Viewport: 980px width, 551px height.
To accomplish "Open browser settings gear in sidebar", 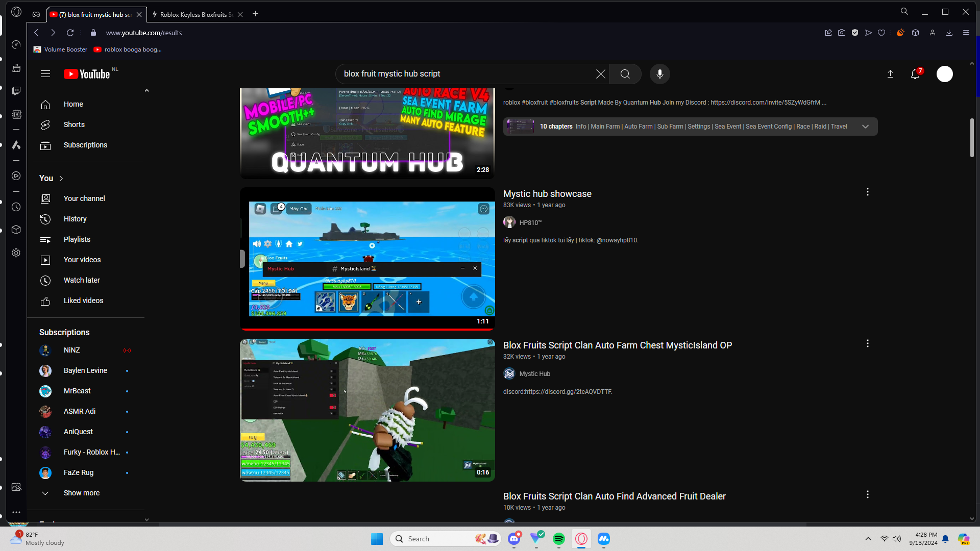I will (x=16, y=253).
